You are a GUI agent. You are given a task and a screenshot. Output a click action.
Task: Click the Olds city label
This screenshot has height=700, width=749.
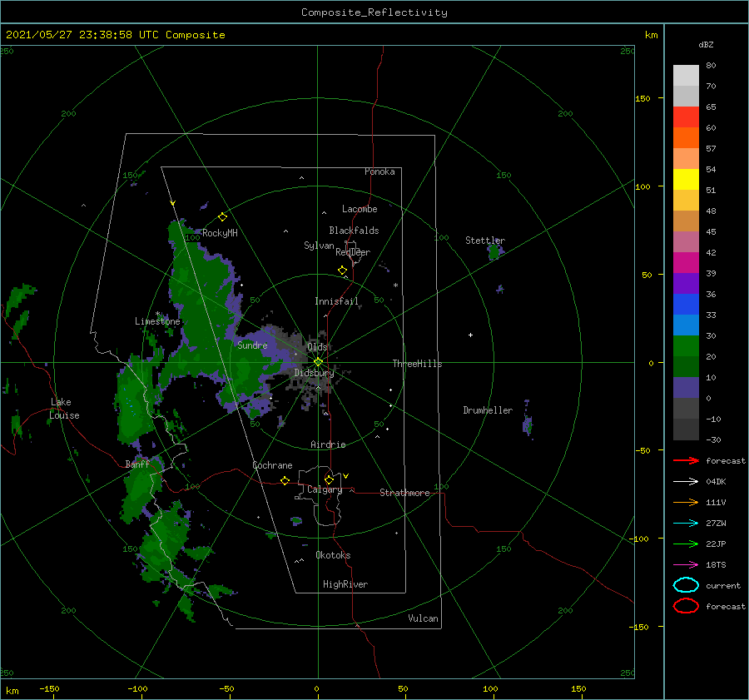pos(317,347)
